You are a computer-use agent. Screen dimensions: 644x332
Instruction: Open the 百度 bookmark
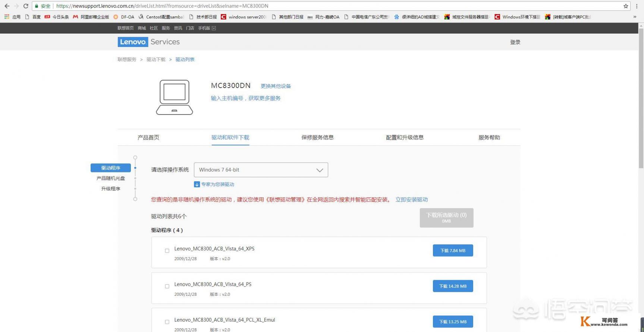(33, 17)
